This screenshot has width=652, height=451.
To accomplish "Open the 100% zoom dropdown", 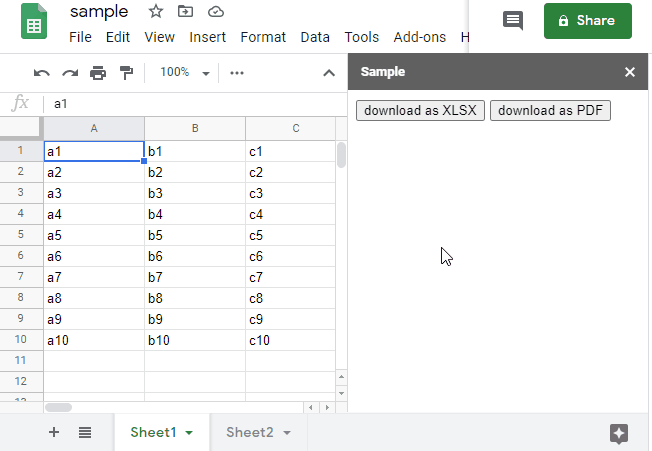I will (185, 73).
